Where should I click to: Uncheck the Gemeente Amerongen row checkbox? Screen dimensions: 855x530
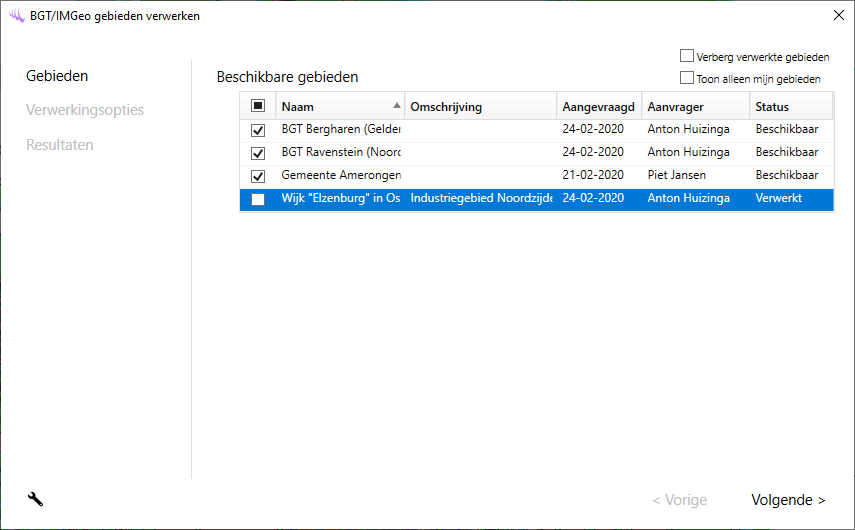coord(258,176)
